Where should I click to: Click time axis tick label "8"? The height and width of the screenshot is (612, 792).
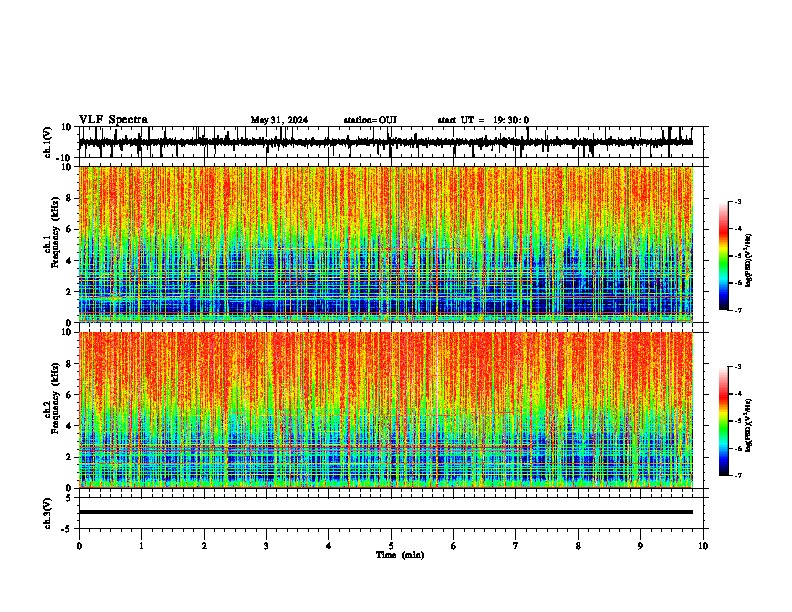(x=578, y=546)
